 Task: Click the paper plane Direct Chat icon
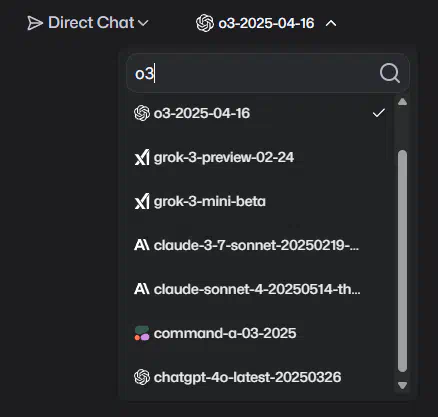[x=35, y=23]
